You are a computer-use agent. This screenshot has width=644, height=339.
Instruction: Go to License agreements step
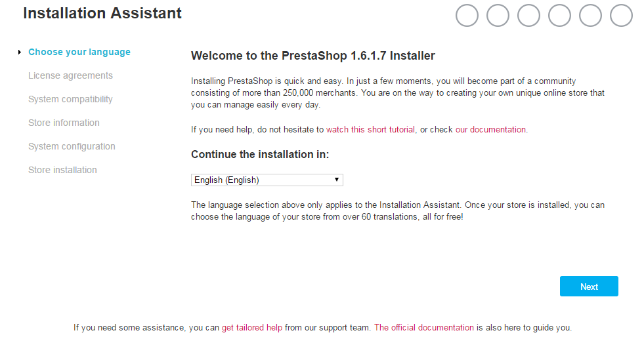tap(70, 75)
